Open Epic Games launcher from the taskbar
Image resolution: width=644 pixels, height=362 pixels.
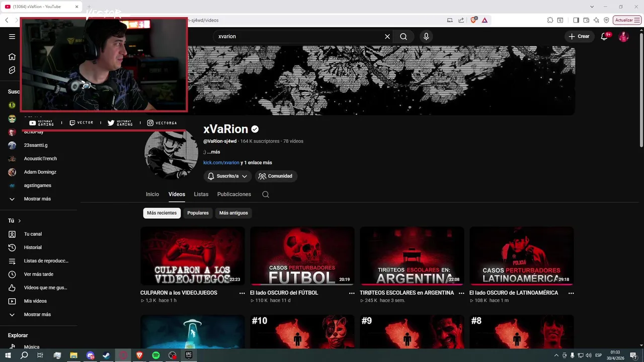[x=189, y=355]
